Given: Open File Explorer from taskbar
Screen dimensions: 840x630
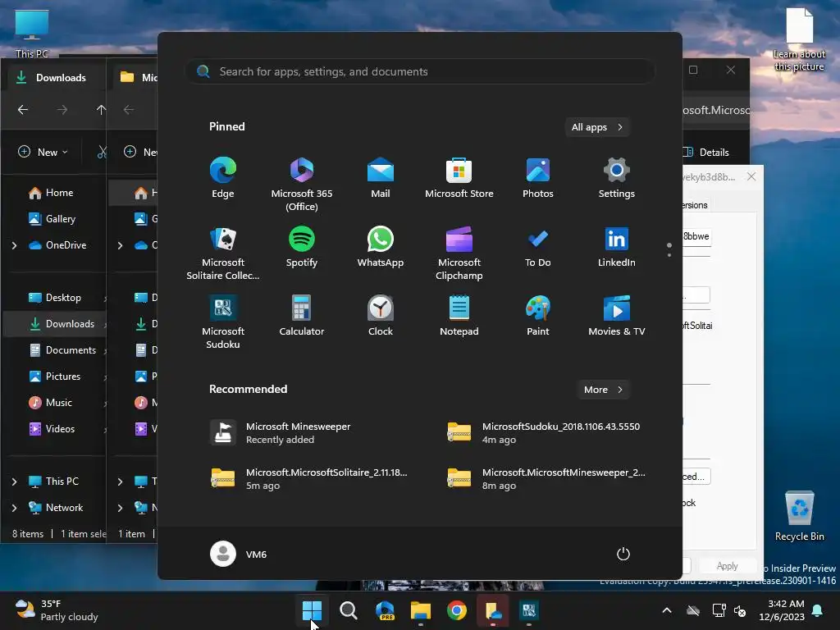Looking at the screenshot, I should click(x=421, y=610).
